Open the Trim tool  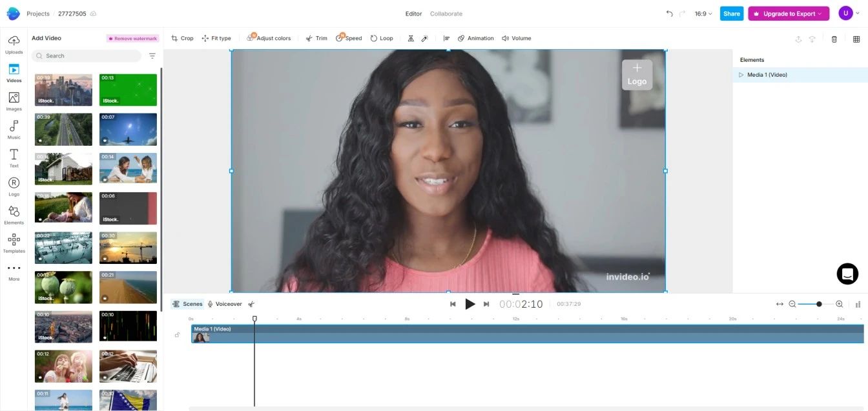pos(316,38)
